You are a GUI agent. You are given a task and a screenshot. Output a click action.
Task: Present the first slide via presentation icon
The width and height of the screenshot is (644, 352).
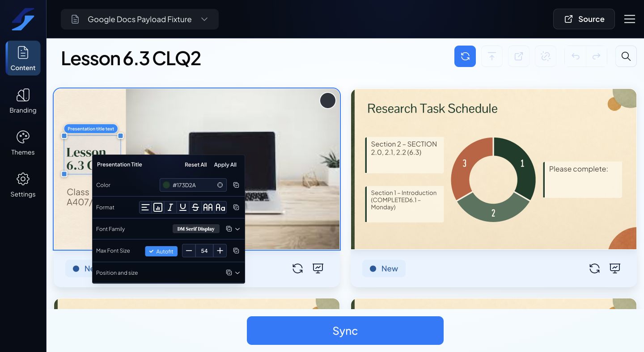[318, 268]
